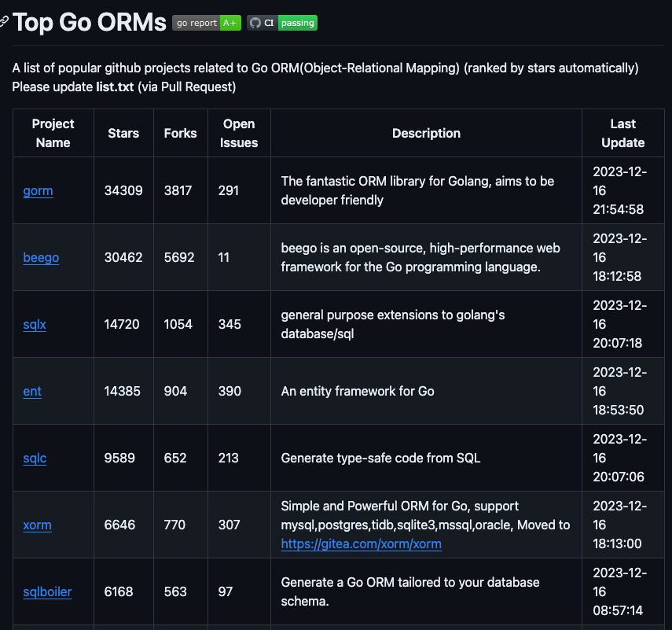Click the GitHub octocat icon in the CI badge

coord(257,23)
